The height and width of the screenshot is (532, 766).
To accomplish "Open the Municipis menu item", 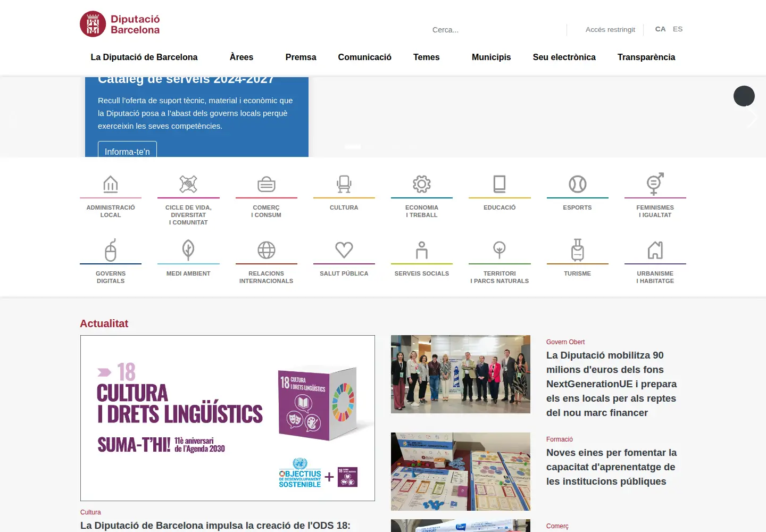I will pyautogui.click(x=492, y=57).
